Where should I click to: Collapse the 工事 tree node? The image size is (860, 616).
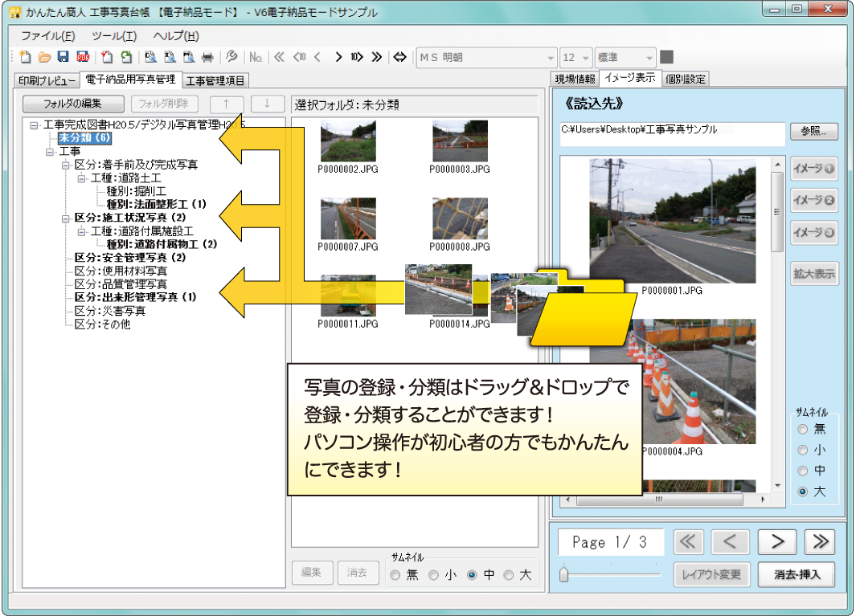click(50, 152)
